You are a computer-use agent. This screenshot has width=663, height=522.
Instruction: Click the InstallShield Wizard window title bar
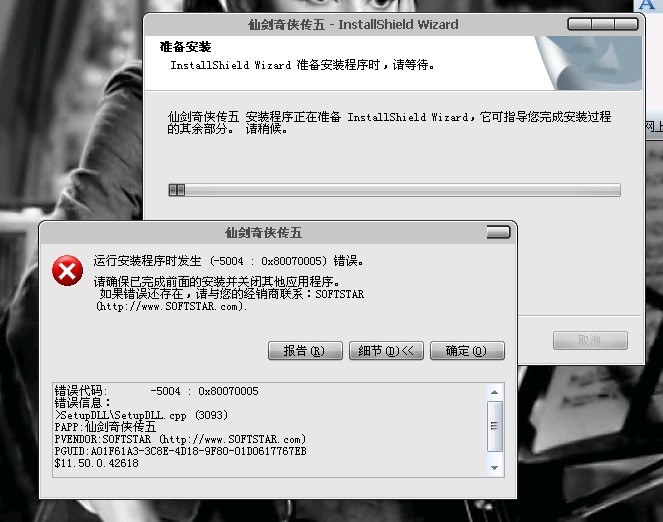tap(353, 25)
